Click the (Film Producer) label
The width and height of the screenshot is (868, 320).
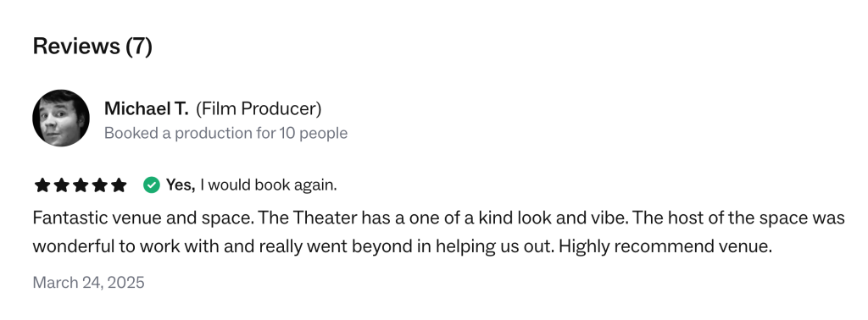tap(259, 109)
